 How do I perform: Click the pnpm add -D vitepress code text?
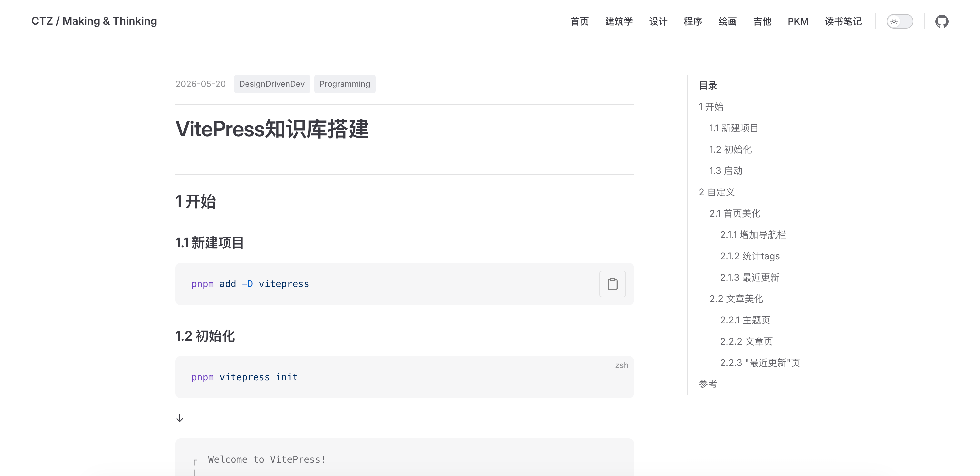(x=250, y=284)
